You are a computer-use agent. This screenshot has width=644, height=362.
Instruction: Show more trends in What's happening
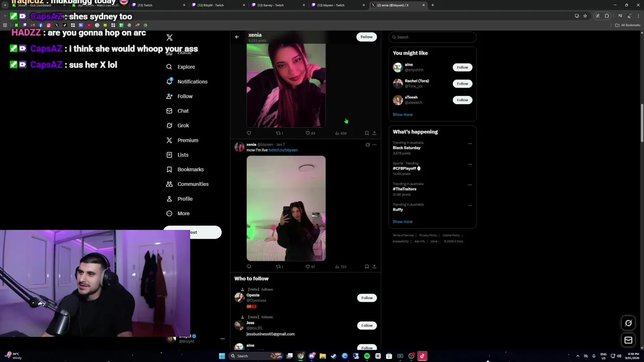click(x=403, y=222)
